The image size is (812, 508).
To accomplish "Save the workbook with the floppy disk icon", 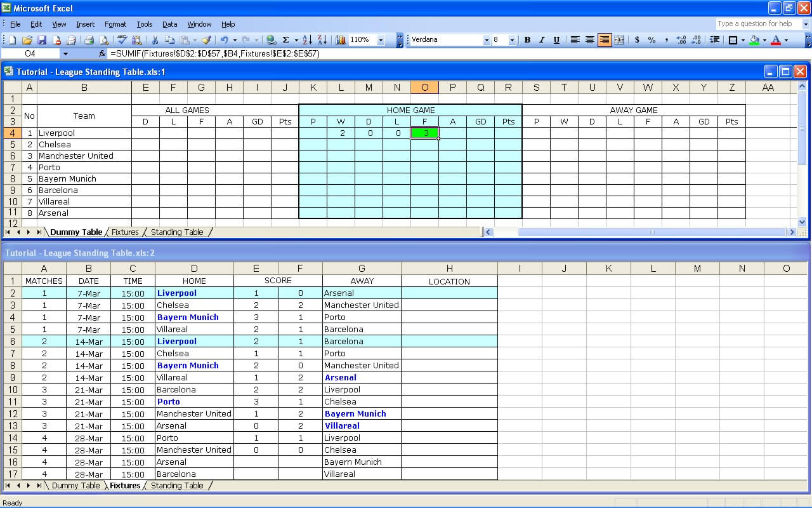I will [42, 40].
